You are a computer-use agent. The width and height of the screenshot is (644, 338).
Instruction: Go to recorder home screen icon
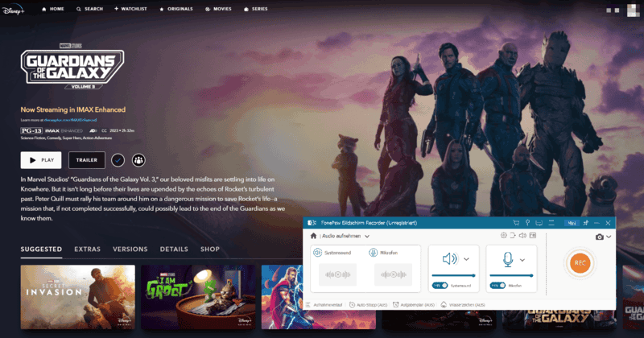313,236
